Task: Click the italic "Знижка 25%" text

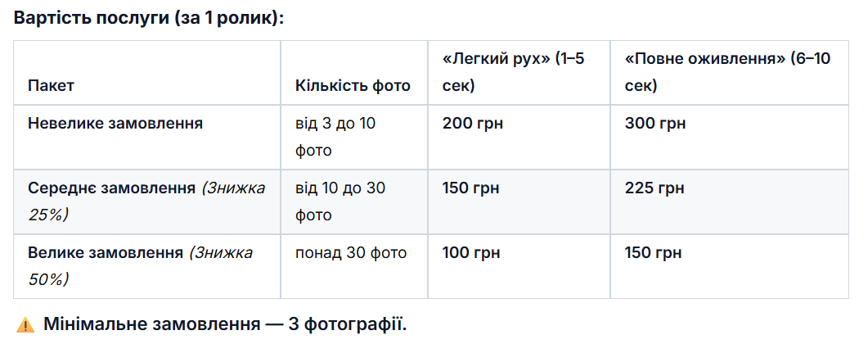Action: click(x=234, y=189)
